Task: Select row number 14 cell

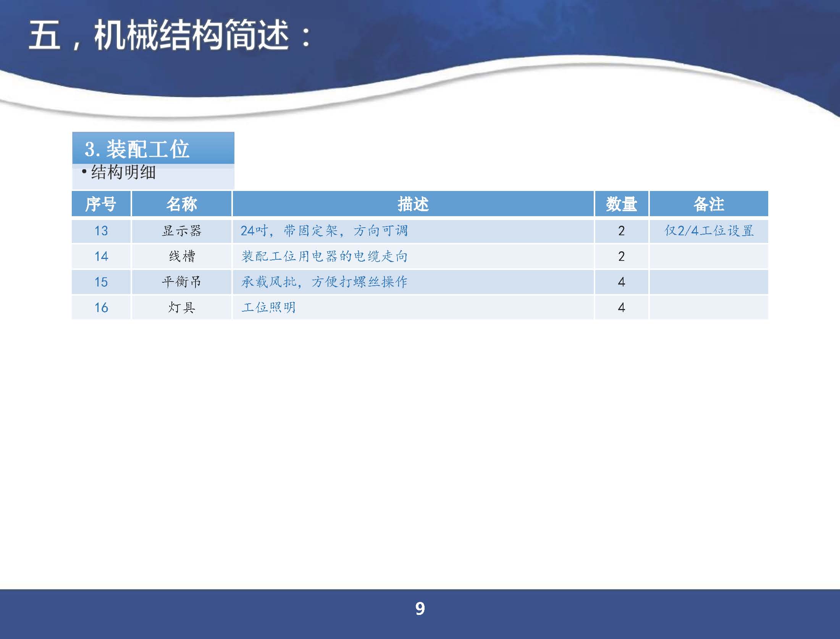Action: tap(101, 256)
